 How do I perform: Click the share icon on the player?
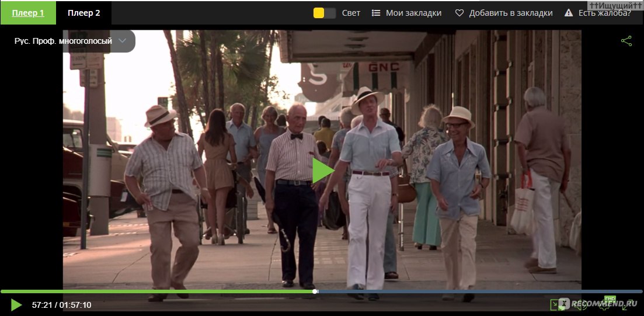pyautogui.click(x=626, y=41)
